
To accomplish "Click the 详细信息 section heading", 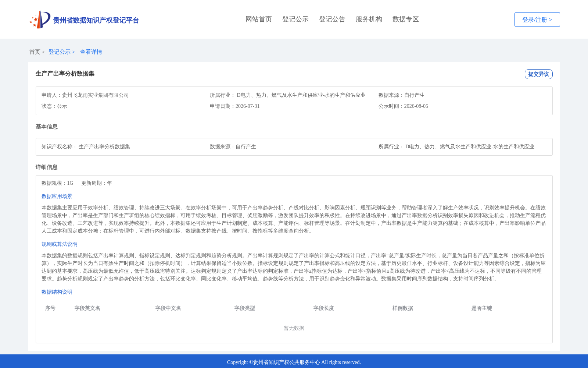I will click(x=47, y=167).
